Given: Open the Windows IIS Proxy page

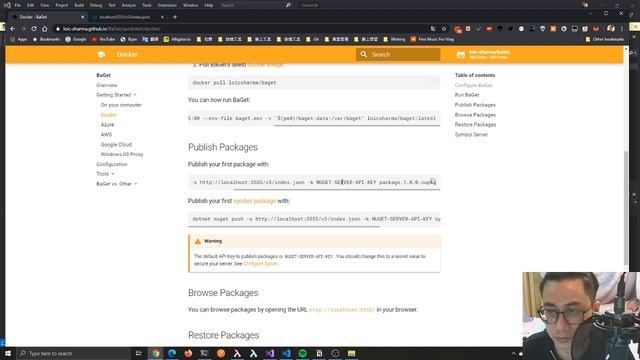Looking at the screenshot, I should click(x=122, y=154).
